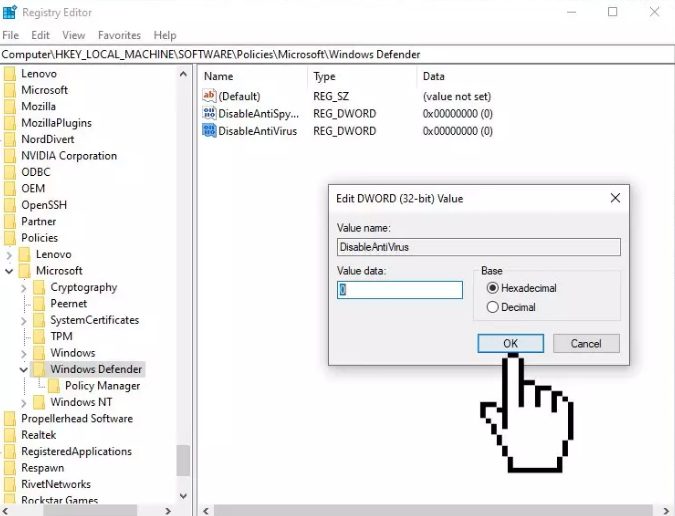Click the Realtek folder icon
The width and height of the screenshot is (675, 516).
tap(10, 435)
